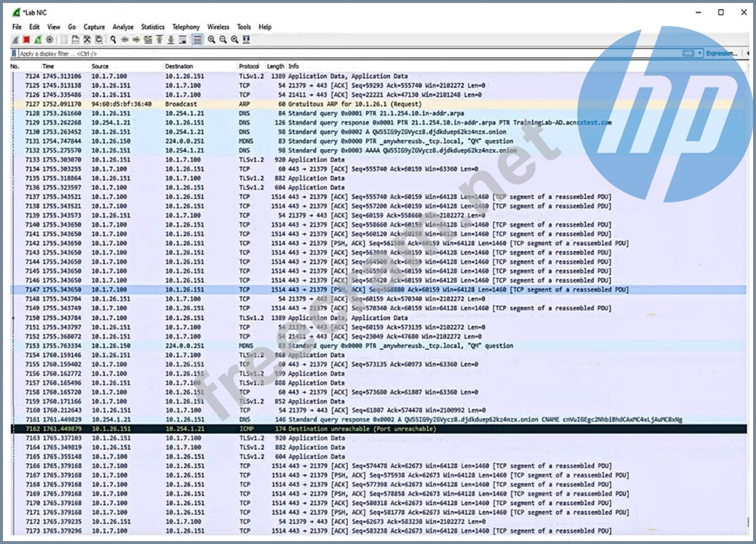
Task: Select packet 7153 MDNS standard query row
Action: point(378,346)
